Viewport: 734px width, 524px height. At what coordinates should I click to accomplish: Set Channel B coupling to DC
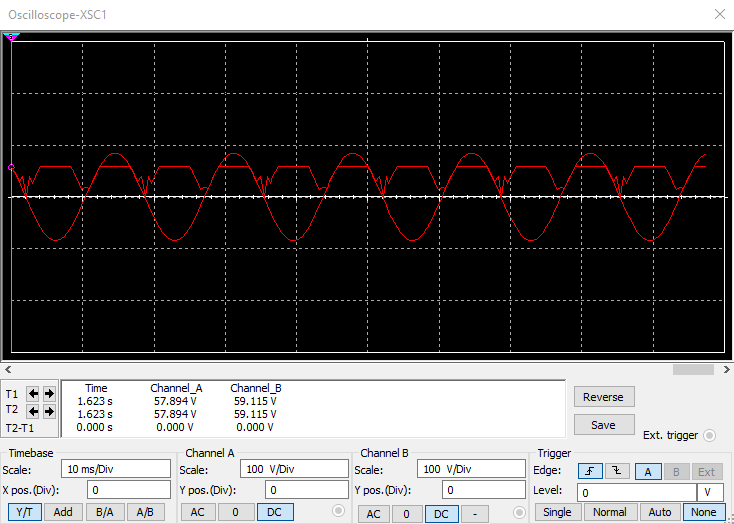[441, 514]
